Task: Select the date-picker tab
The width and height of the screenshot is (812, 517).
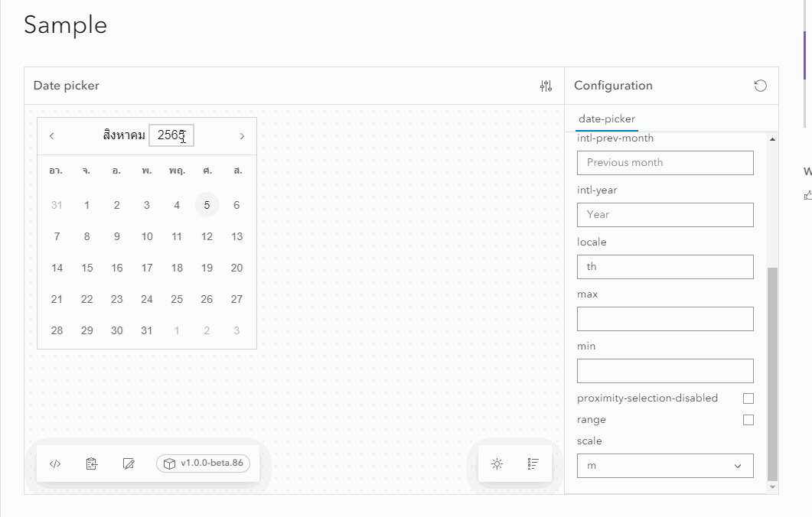Action: 605,119
